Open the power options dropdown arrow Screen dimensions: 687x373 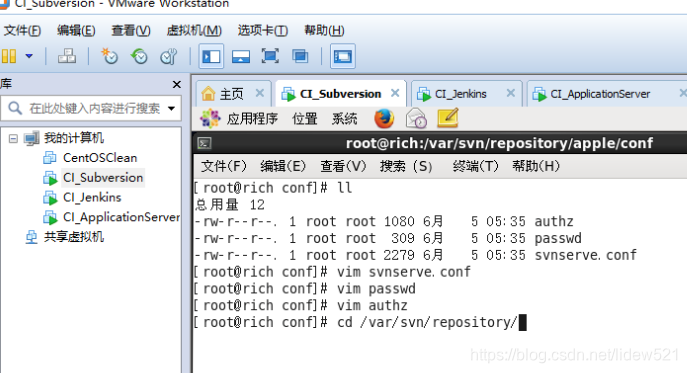click(29, 56)
